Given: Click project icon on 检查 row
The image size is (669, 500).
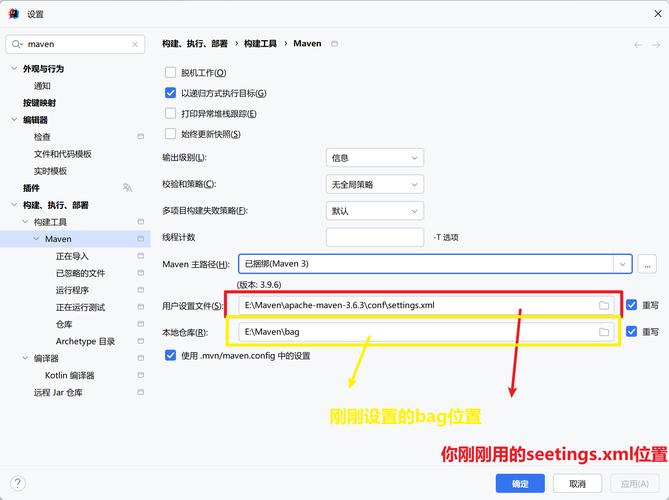Looking at the screenshot, I should 140,137.
